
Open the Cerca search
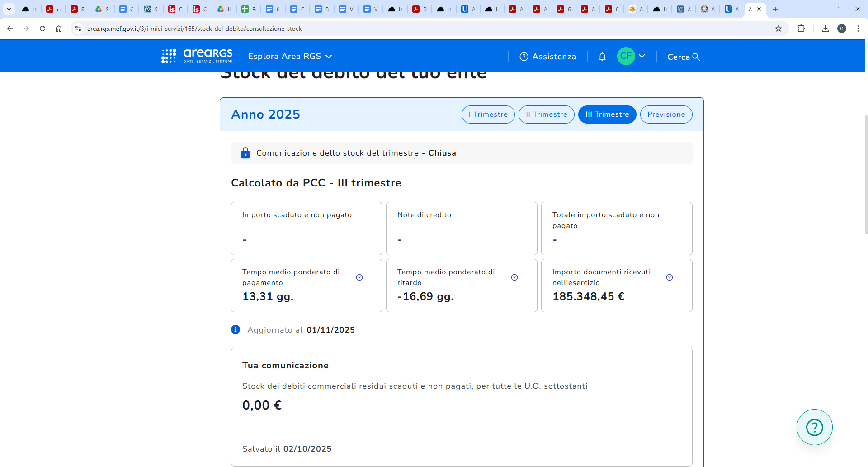(x=683, y=57)
